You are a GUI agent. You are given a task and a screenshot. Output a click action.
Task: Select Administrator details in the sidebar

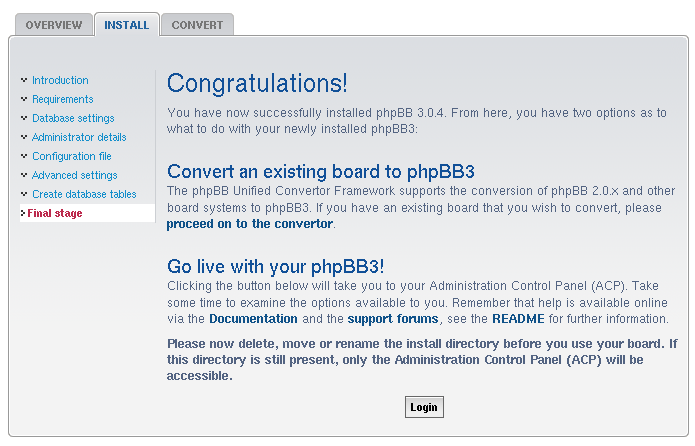pyautogui.click(x=79, y=137)
